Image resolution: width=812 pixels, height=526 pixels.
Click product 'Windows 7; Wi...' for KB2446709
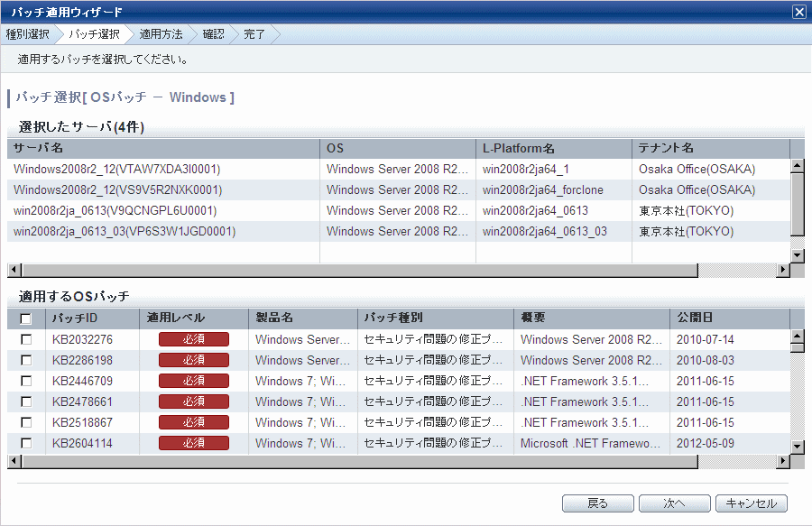coord(300,381)
